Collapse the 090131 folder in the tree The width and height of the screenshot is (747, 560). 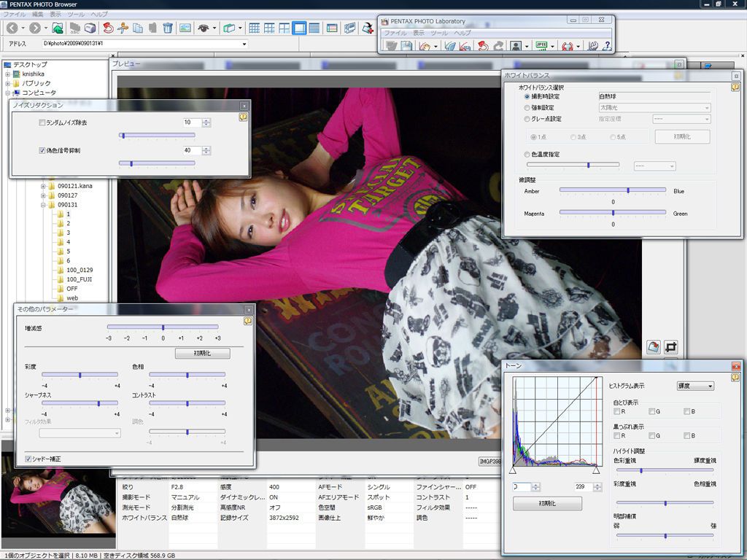click(44, 205)
